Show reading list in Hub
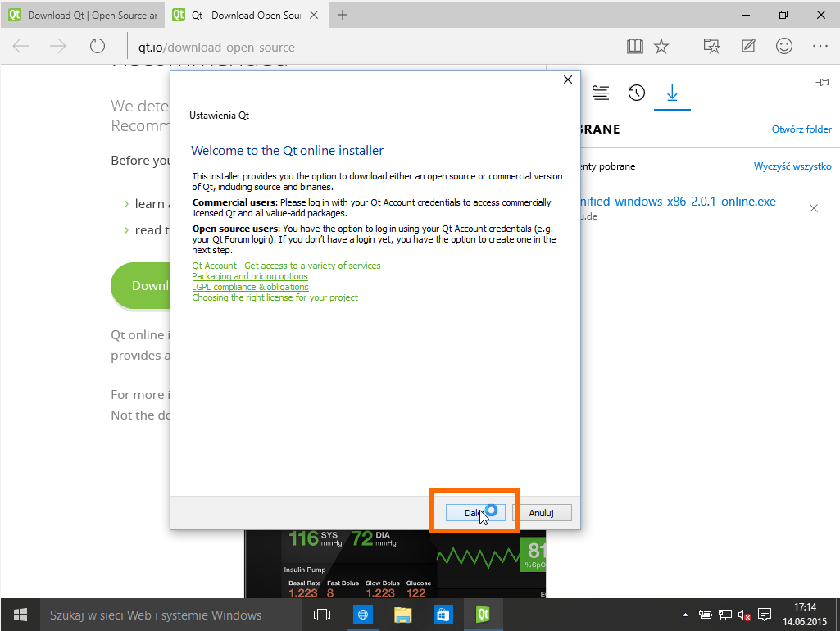Viewport: 840px width, 631px height. pyautogui.click(x=601, y=93)
